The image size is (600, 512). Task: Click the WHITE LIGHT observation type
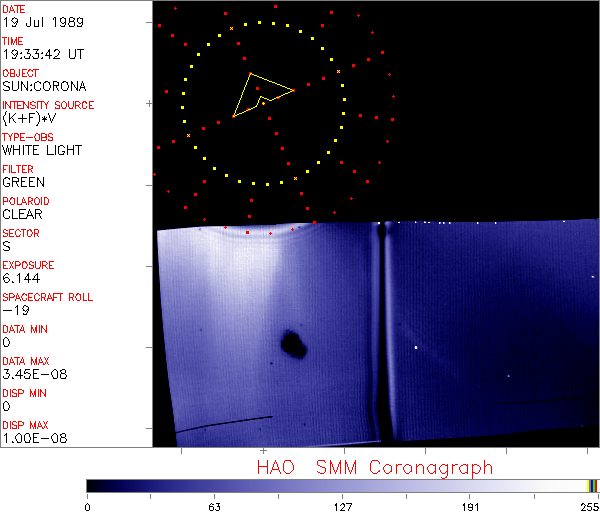coord(42,150)
